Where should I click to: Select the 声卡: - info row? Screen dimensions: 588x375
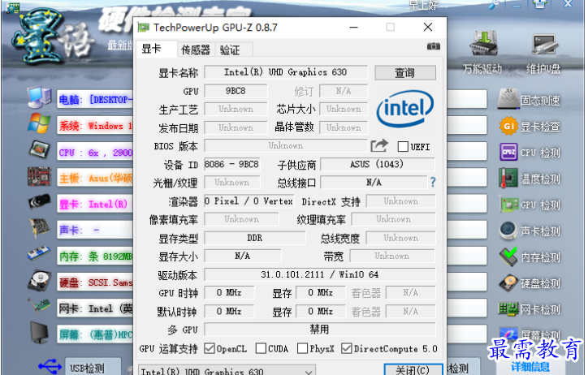point(95,230)
